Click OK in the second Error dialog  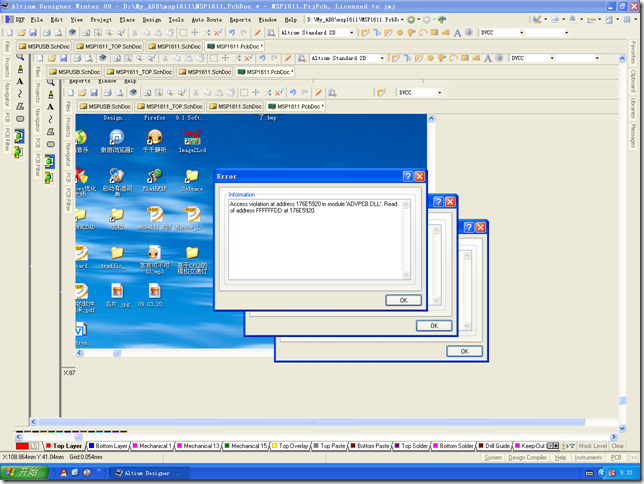(x=434, y=326)
